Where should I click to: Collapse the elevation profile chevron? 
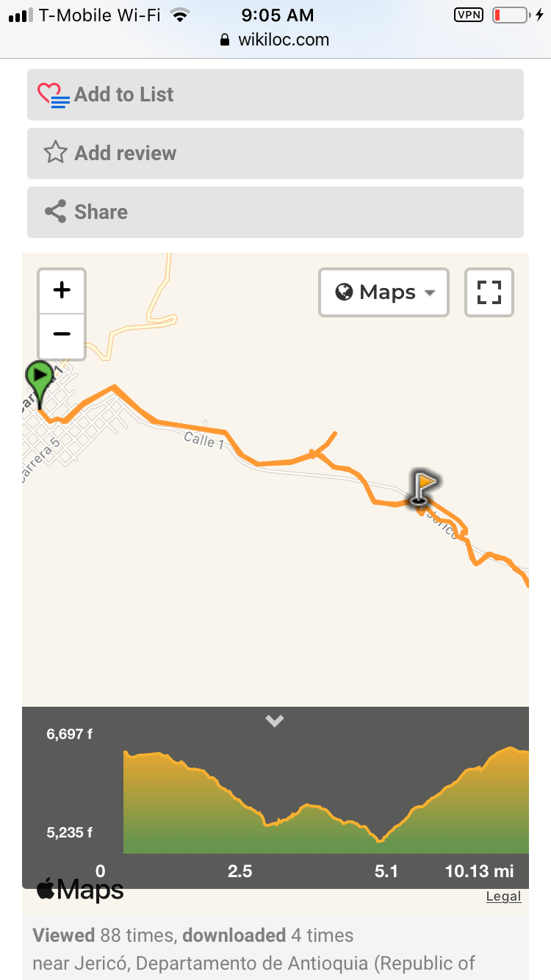(x=275, y=721)
